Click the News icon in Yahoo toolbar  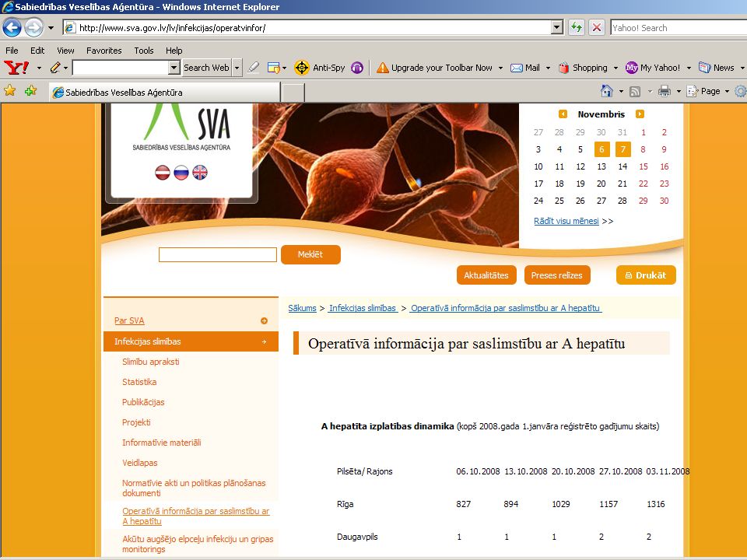pyautogui.click(x=705, y=68)
